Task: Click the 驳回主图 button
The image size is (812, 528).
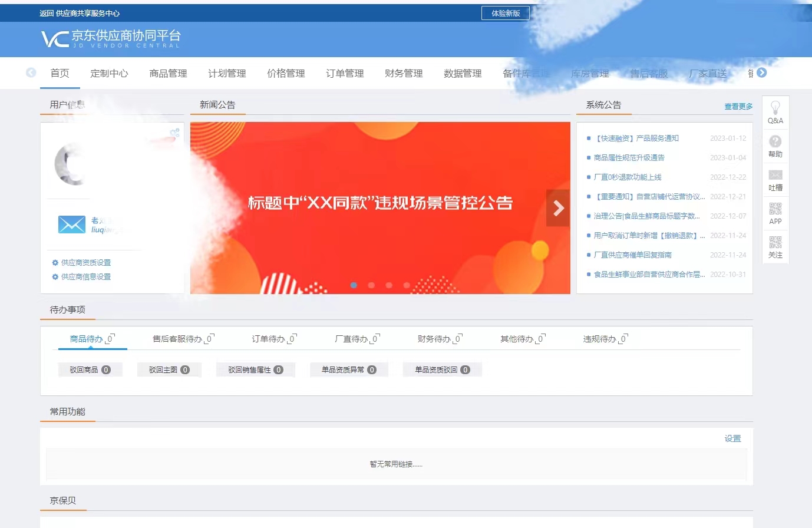Action: click(169, 369)
